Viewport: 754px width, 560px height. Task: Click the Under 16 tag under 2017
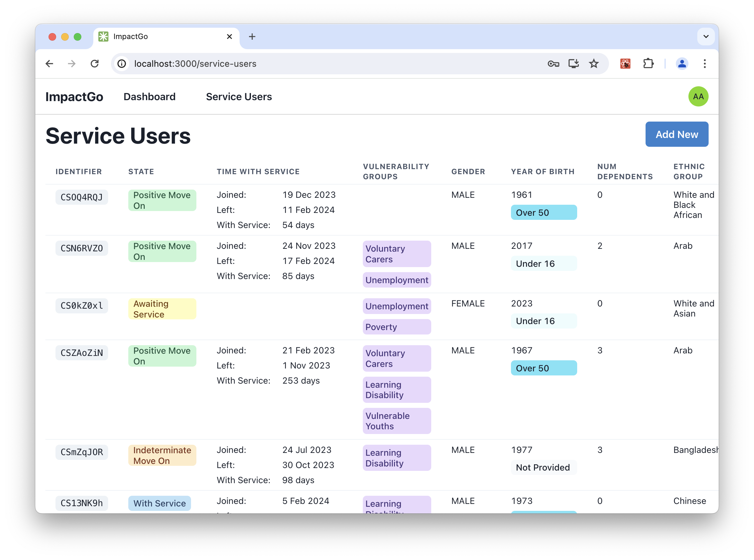click(544, 264)
